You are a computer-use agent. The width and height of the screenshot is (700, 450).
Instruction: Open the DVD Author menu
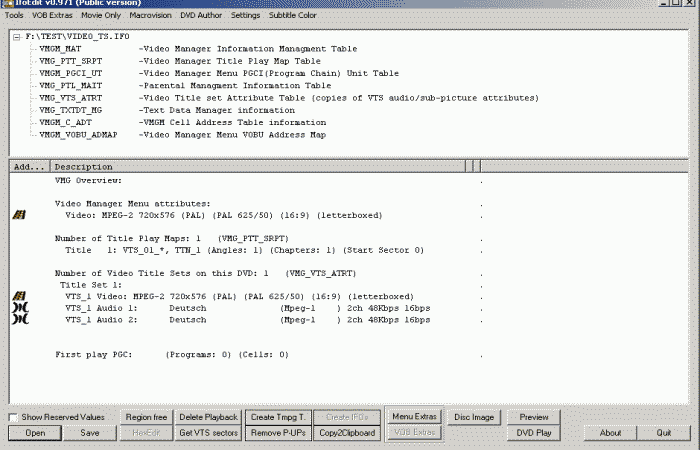coord(200,15)
